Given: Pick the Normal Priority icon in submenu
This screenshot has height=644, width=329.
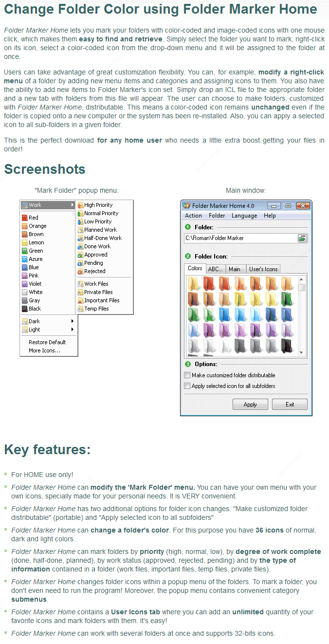Looking at the screenshot, I should tap(98, 213).
